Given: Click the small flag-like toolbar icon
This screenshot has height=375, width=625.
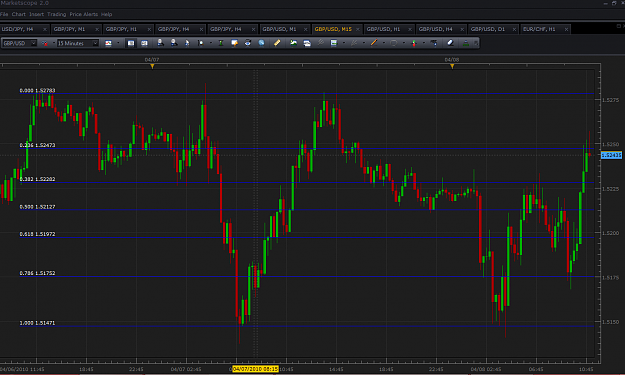Looking at the screenshot, I should pyautogui.click(x=200, y=43).
